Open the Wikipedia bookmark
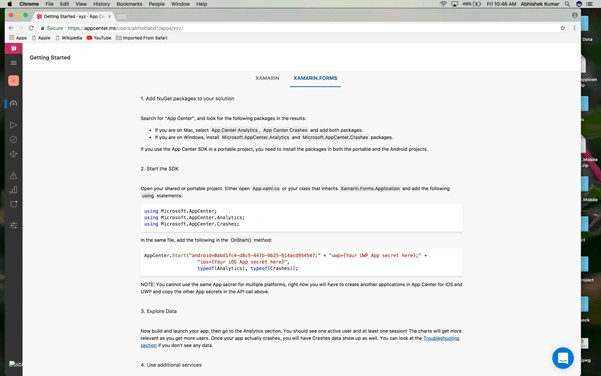 tap(69, 38)
